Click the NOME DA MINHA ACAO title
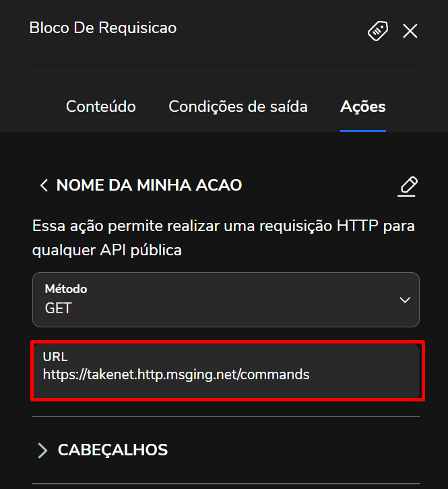The image size is (448, 489). click(x=149, y=185)
